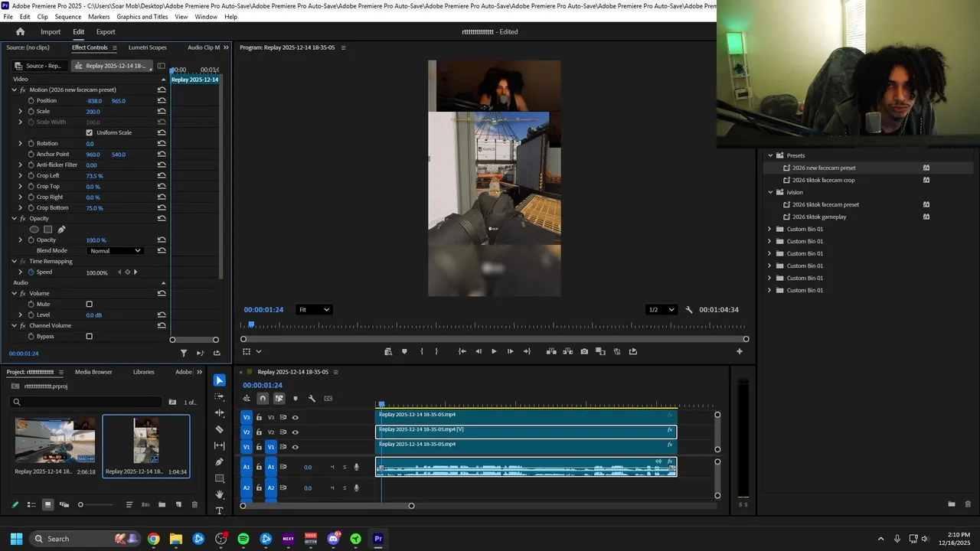Open the Home screen icon
This screenshot has height=551, width=980.
click(21, 32)
